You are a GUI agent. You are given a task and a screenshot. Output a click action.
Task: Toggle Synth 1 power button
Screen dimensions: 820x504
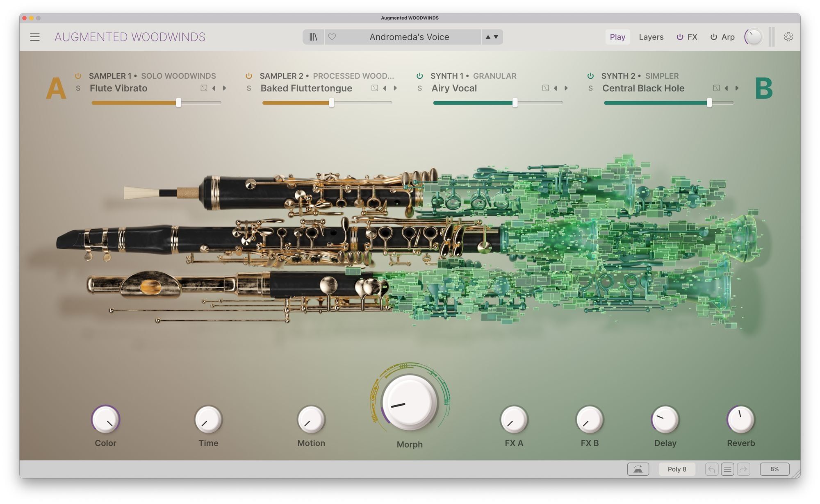click(419, 76)
